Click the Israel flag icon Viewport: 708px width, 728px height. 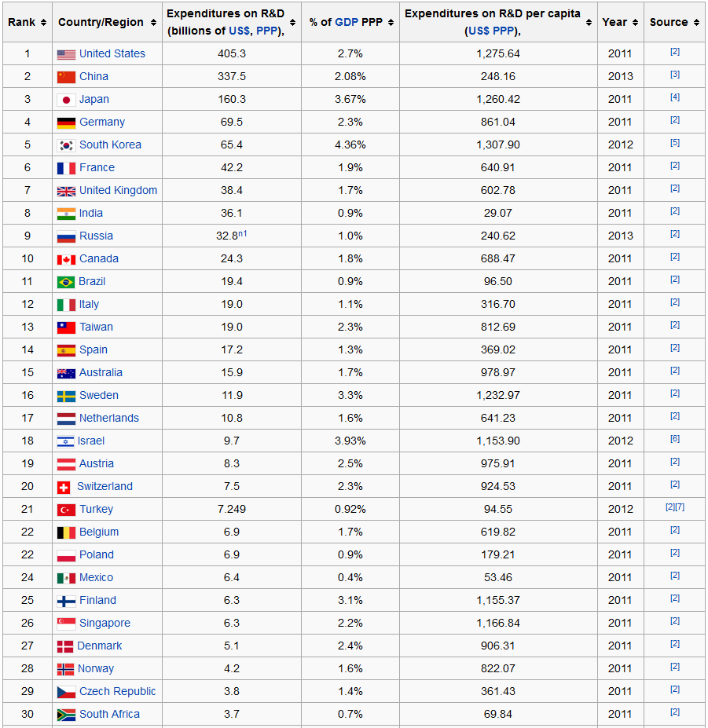pos(65,441)
